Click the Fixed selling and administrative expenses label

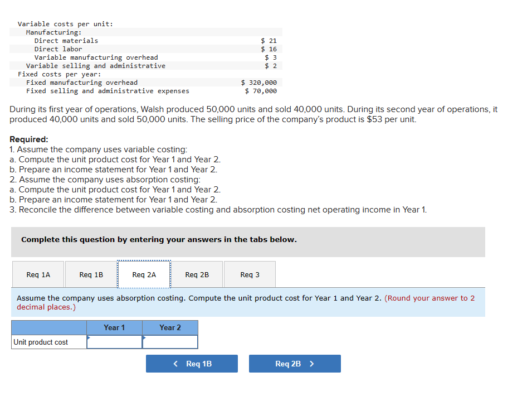click(x=108, y=91)
